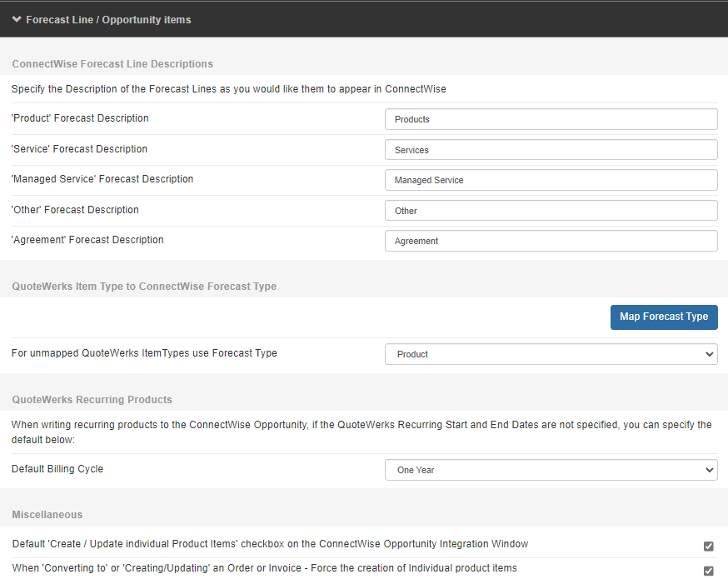Click the 'For unmapped QuoteWerks ItemTypes' label
728x579 pixels.
point(144,353)
